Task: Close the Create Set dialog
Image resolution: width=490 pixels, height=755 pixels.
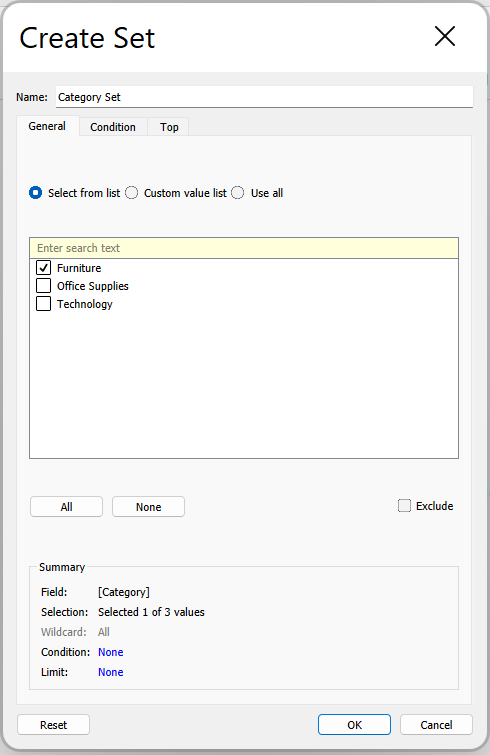Action: coord(445,37)
